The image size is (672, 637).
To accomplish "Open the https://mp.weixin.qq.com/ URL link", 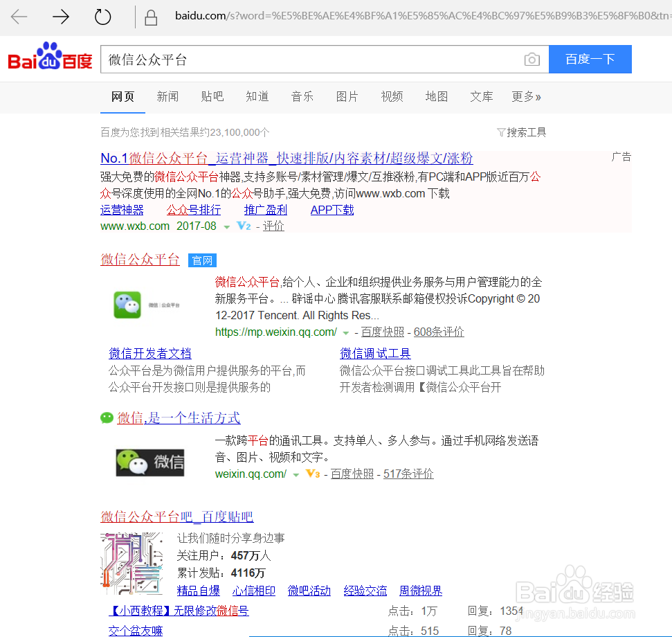I will coord(276,332).
